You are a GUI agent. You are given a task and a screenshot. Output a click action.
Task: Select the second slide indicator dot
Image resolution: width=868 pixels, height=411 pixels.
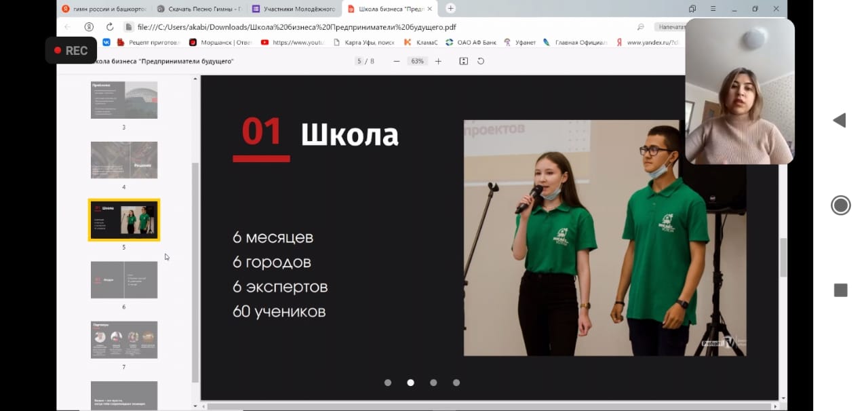click(x=410, y=383)
